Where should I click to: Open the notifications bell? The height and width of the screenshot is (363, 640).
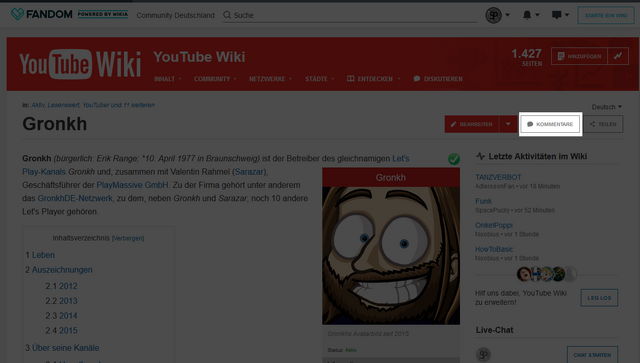pos(527,15)
